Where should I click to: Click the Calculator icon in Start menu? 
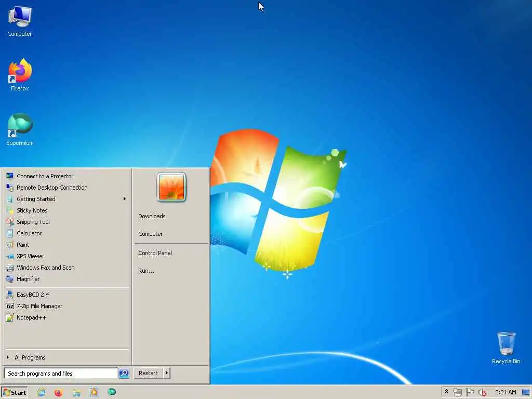tap(9, 233)
